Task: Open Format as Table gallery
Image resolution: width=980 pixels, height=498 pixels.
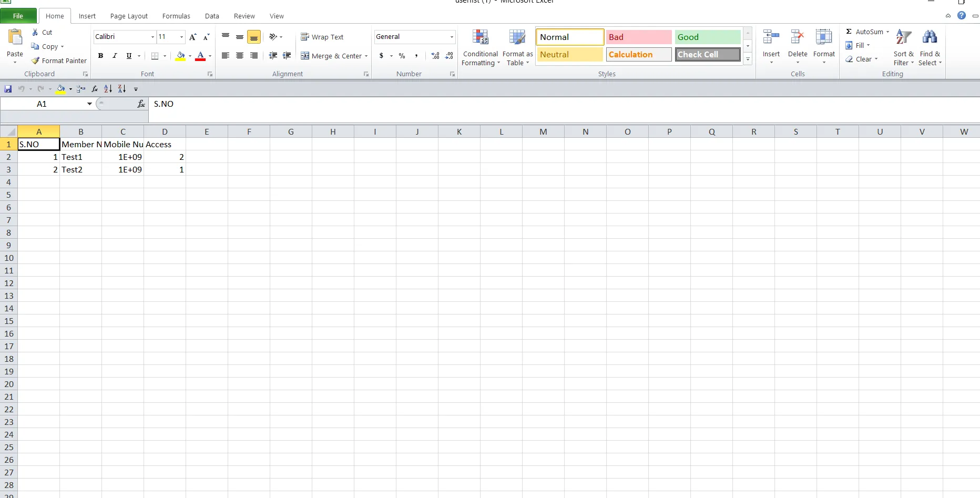Action: coord(517,48)
